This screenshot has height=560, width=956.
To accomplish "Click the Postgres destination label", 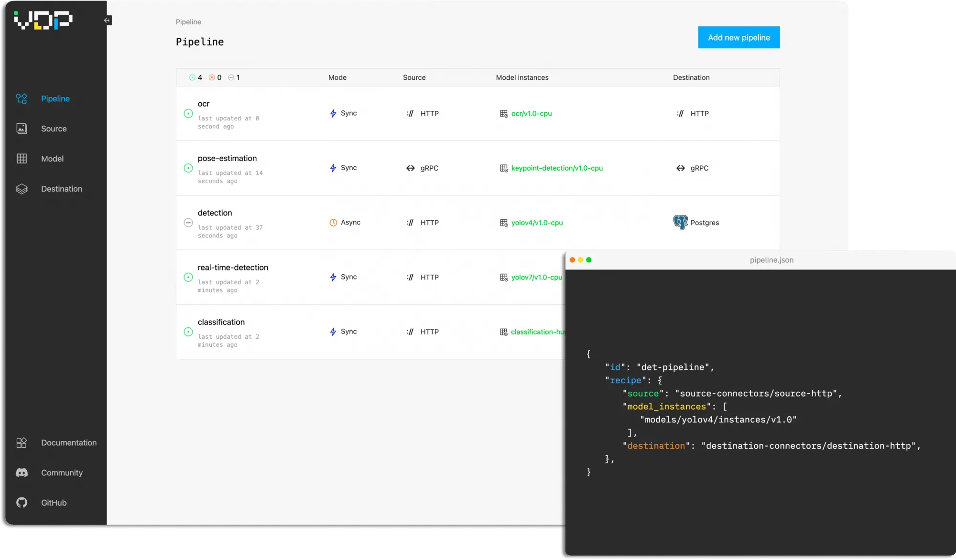I will [705, 223].
